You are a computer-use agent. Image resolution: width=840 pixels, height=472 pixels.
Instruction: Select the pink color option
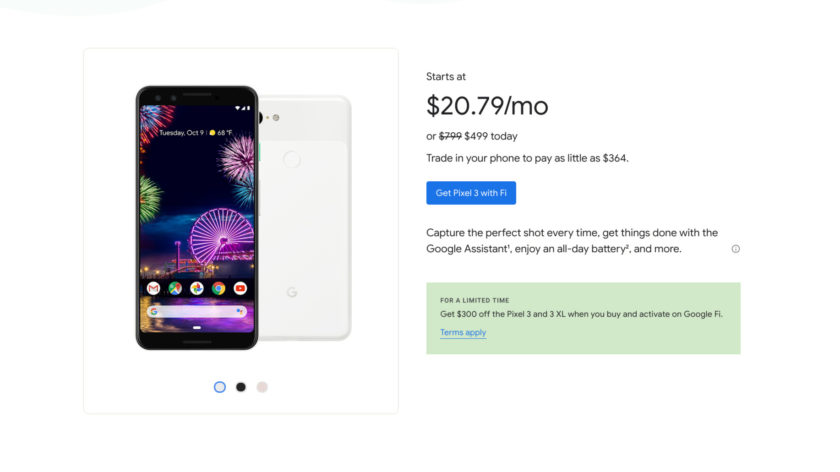point(262,387)
